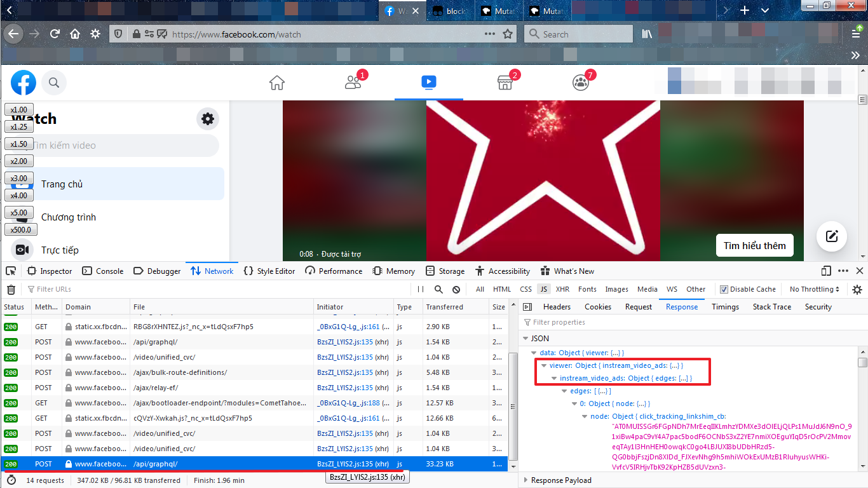This screenshot has height=488, width=868.
Task: Open page actions ellipsis in address bar
Action: click(x=490, y=34)
